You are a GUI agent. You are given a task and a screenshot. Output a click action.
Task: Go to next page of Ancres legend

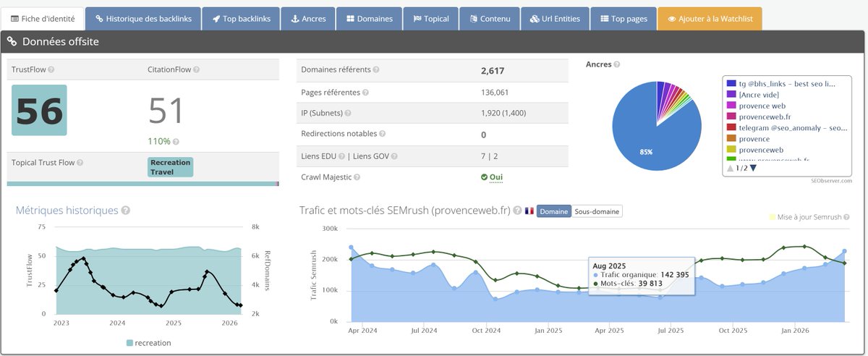pos(753,169)
